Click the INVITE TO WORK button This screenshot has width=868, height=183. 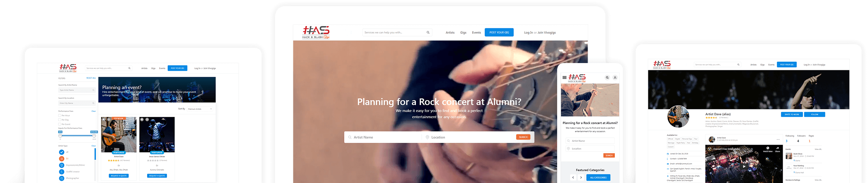792,115
